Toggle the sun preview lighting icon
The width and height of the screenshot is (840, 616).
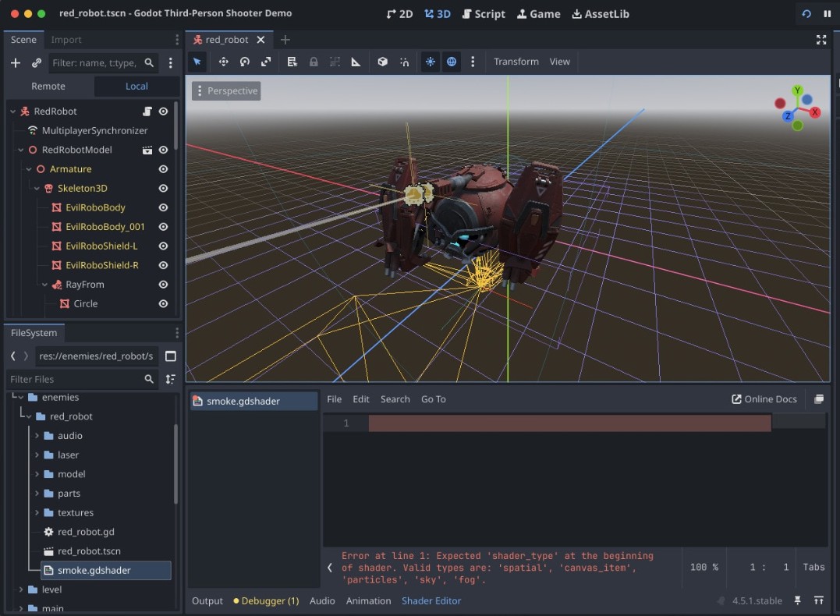point(430,62)
